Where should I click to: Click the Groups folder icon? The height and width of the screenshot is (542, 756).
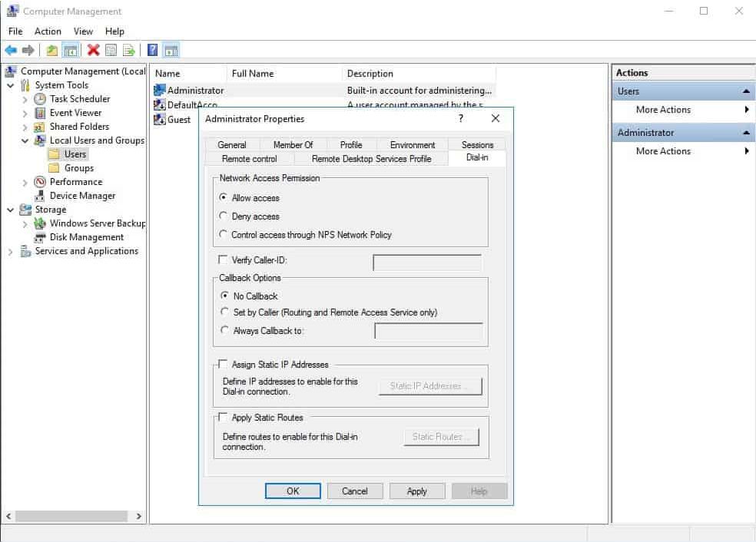click(x=55, y=168)
